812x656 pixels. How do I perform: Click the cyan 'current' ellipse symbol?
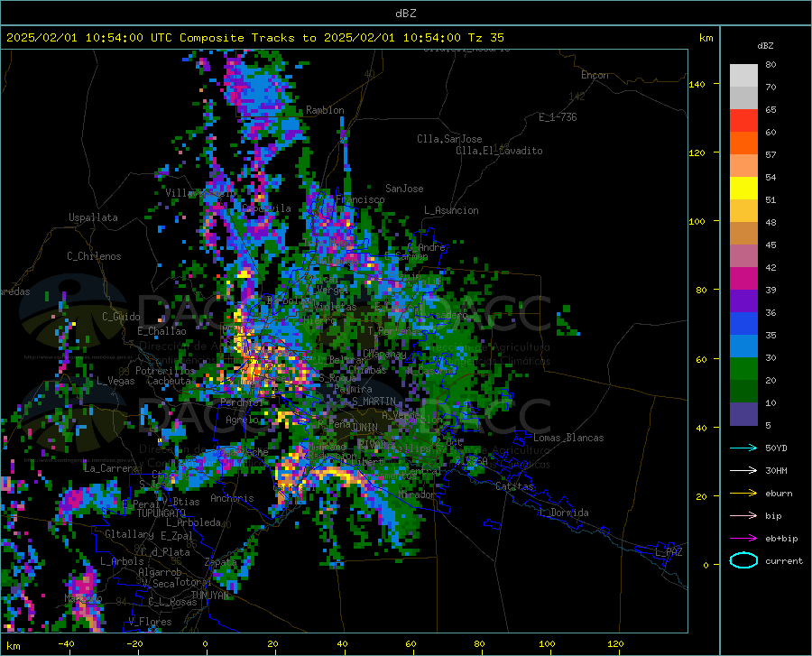[x=743, y=560]
